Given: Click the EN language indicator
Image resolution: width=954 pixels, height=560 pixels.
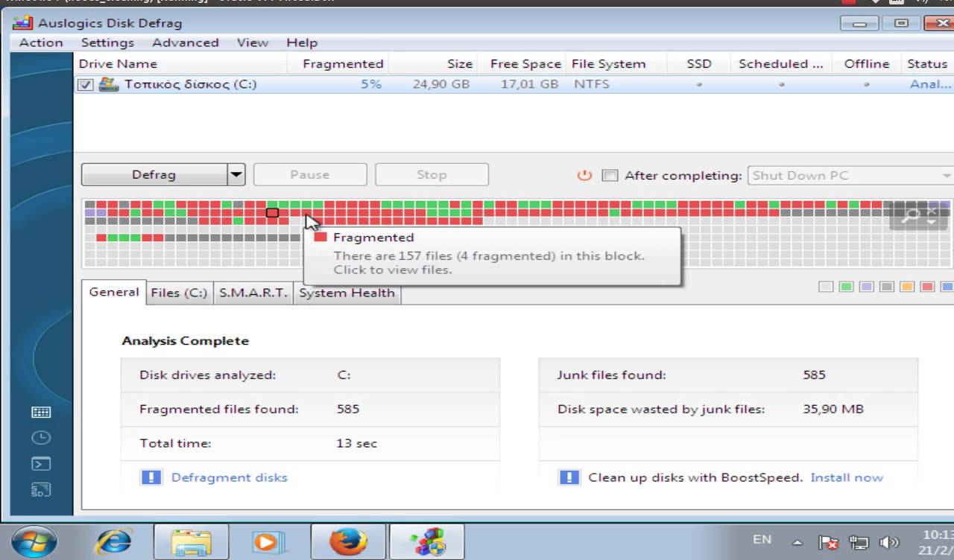Looking at the screenshot, I should pos(762,539).
